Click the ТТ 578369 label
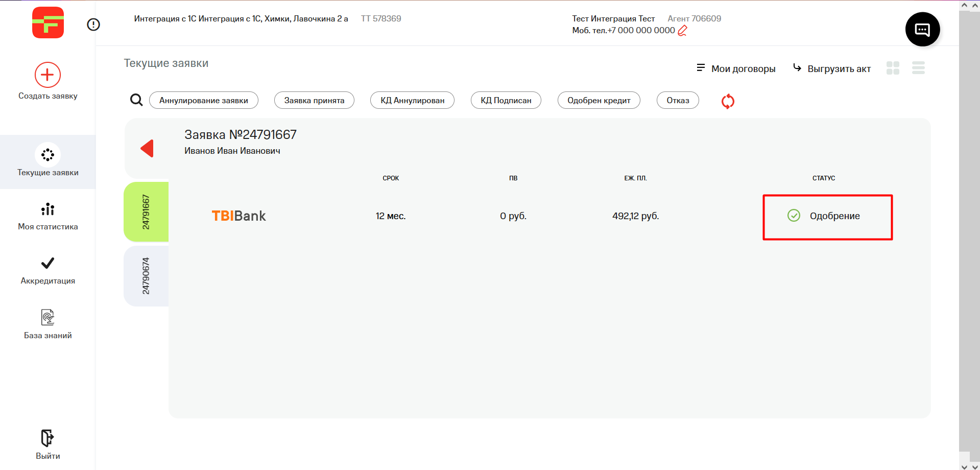The image size is (980, 470). (381, 18)
